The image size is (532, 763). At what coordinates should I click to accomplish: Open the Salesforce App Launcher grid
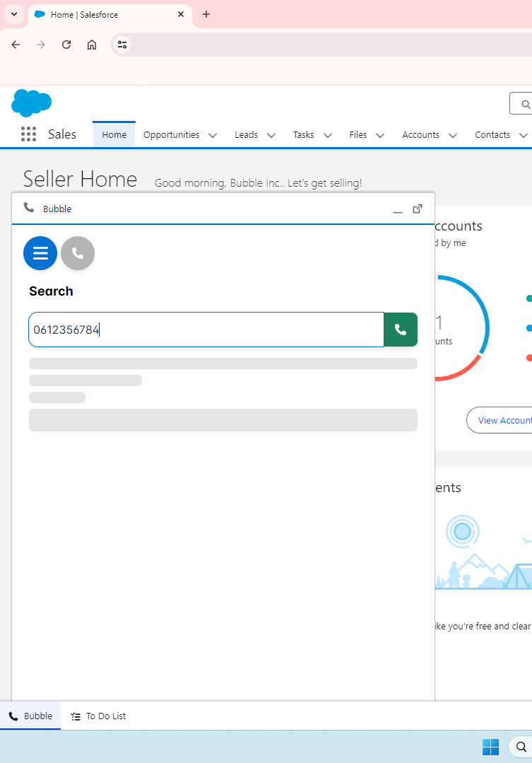tap(28, 134)
